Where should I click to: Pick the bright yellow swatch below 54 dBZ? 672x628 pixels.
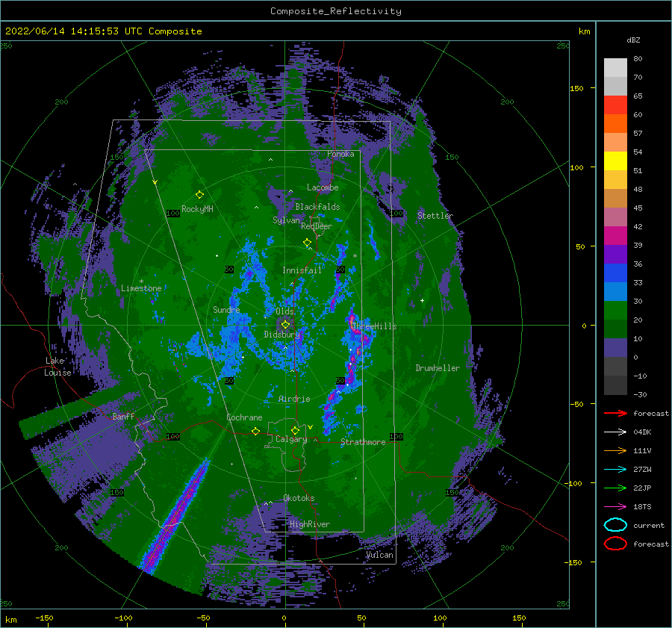click(615, 161)
